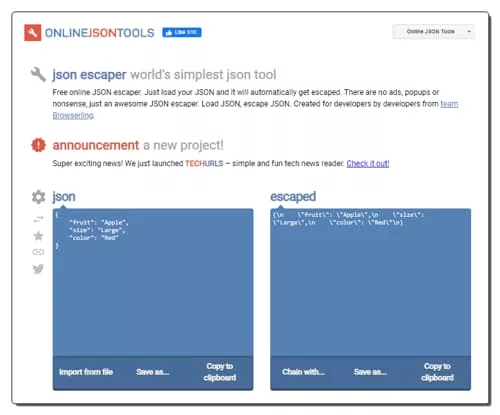Copy json input to clipboard
Screen dimensions: 500x415
(x=220, y=372)
